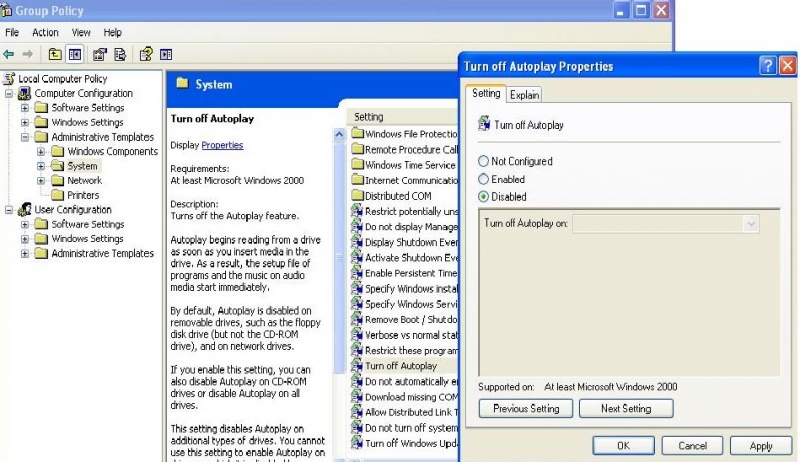Select the Not Configured radio button

pyautogui.click(x=485, y=161)
